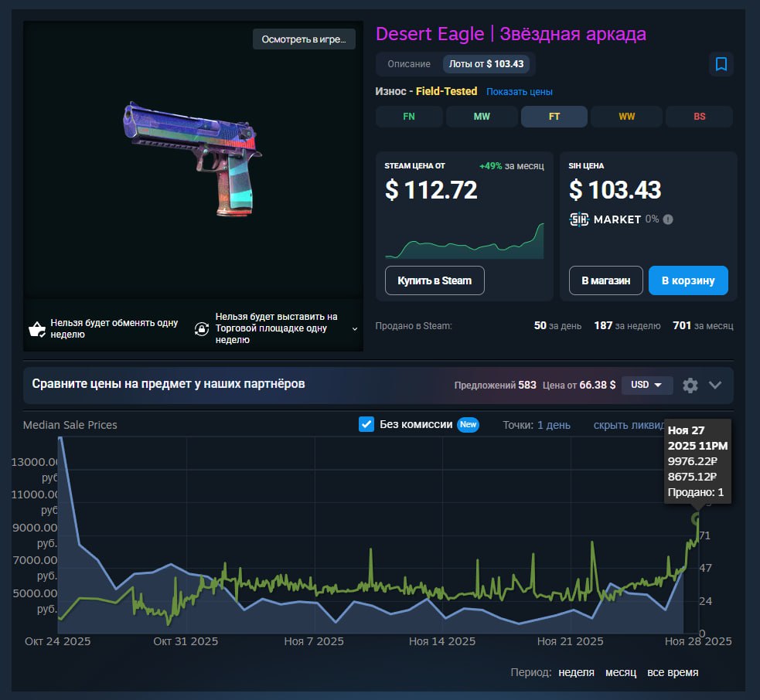The image size is (760, 700).
Task: Set chart period to месяц
Action: [620, 672]
